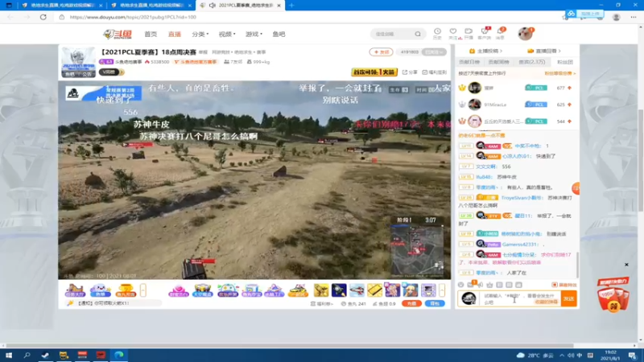Open 直播回看 replay link

pyautogui.click(x=544, y=51)
